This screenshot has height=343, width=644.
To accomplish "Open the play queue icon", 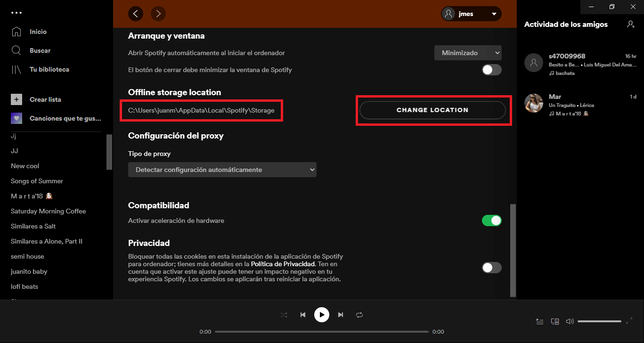I will (540, 321).
